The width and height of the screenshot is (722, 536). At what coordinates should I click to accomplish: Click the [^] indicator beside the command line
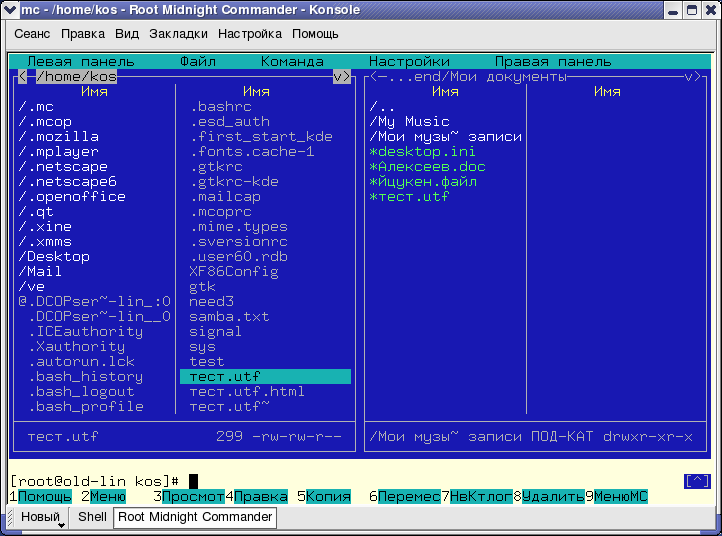click(696, 481)
